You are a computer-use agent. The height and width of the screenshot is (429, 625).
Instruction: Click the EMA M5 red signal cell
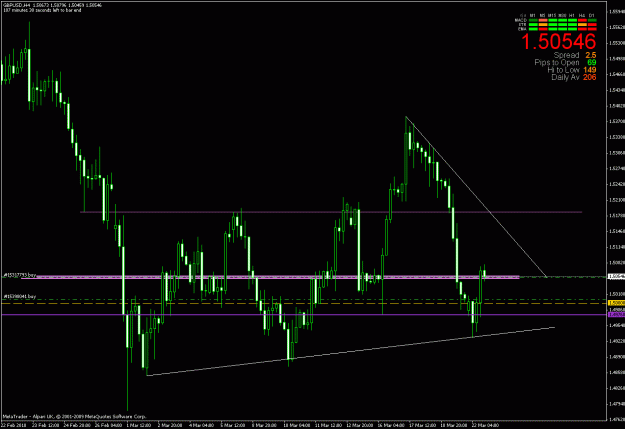(x=543, y=29)
